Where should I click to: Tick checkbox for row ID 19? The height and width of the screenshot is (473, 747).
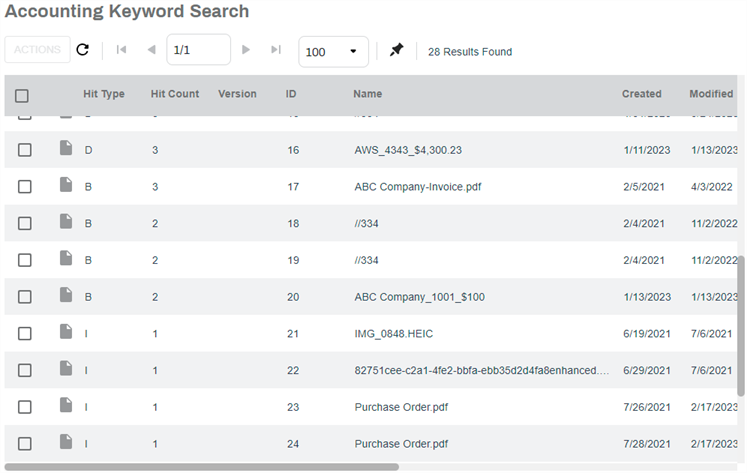[x=25, y=260]
